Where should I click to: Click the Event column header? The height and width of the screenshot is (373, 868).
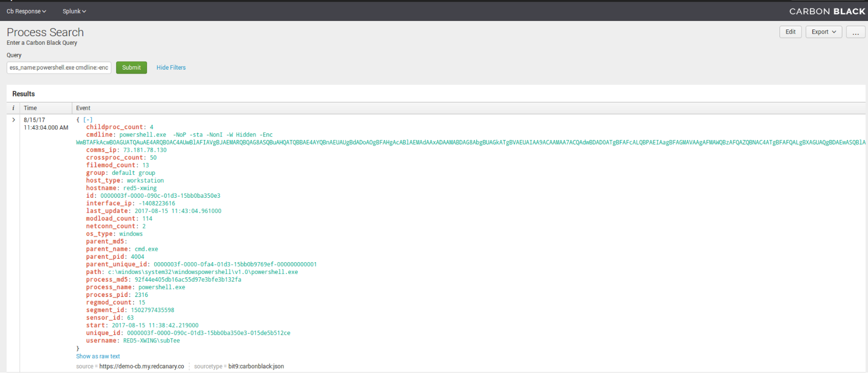tap(83, 108)
